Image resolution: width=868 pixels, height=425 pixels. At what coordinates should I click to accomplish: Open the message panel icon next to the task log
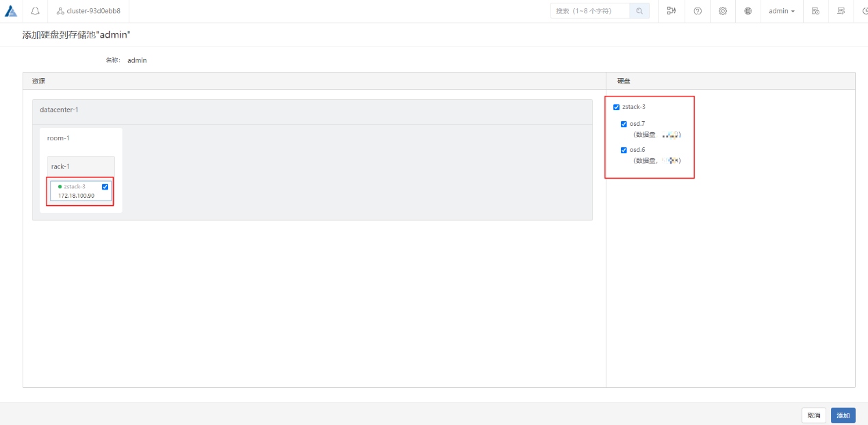(x=841, y=11)
